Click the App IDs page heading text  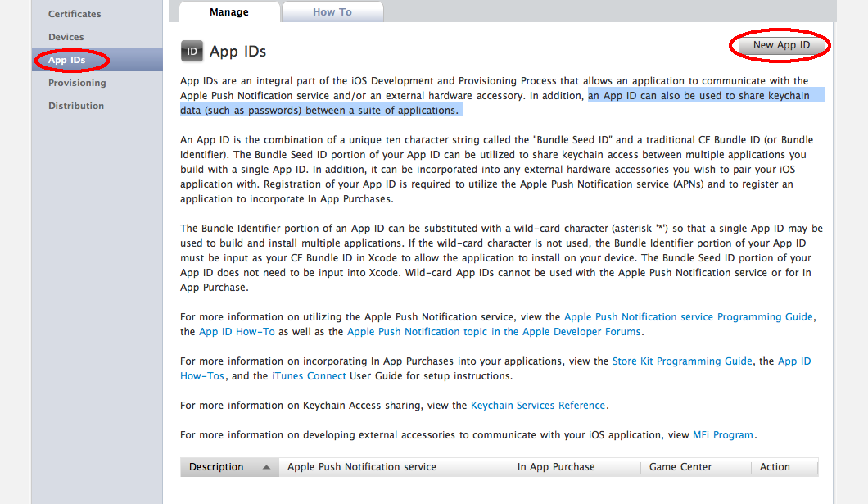237,52
